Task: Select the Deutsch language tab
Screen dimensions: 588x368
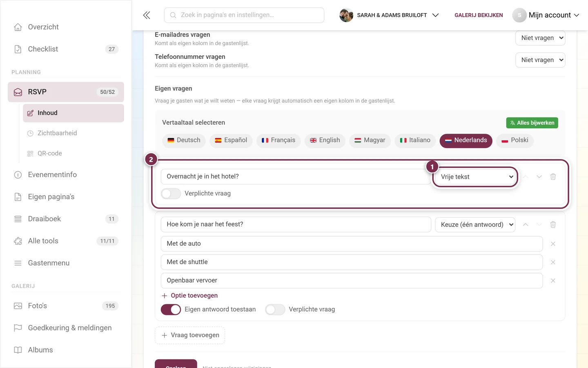Action: pyautogui.click(x=184, y=140)
